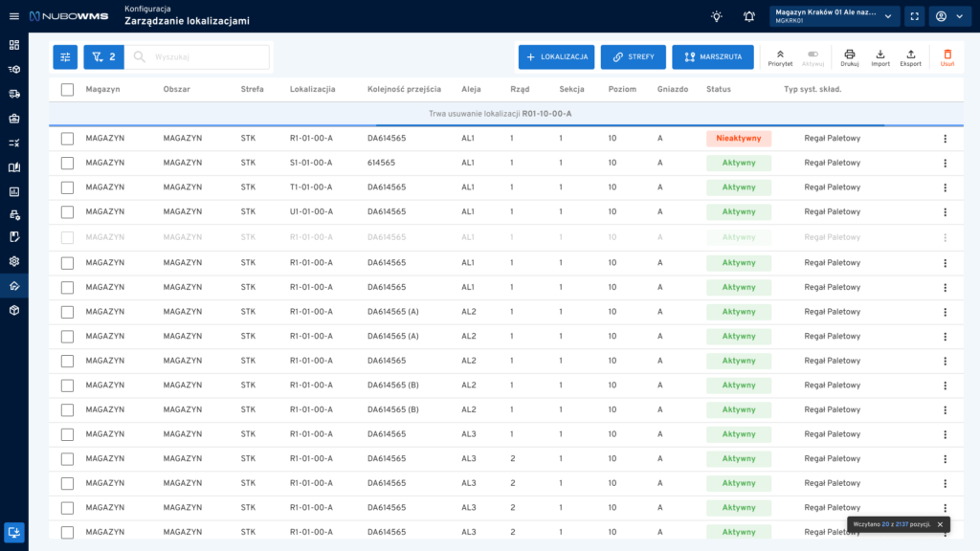The image size is (980, 551).
Task: Click the MARSZRUTA button
Action: point(712,57)
